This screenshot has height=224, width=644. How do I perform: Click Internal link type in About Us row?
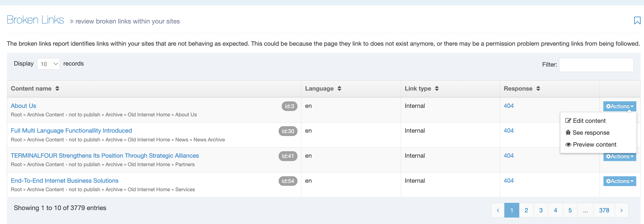(415, 106)
